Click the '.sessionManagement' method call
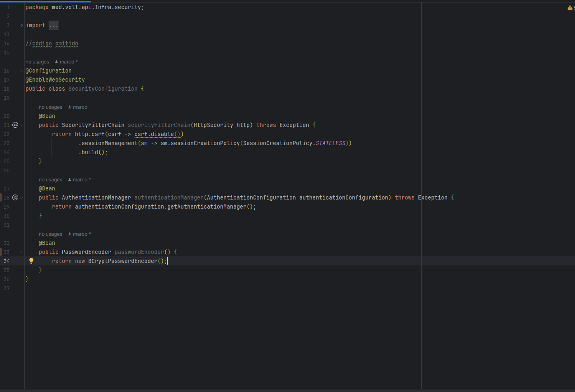The width and height of the screenshot is (575, 392). (x=108, y=143)
